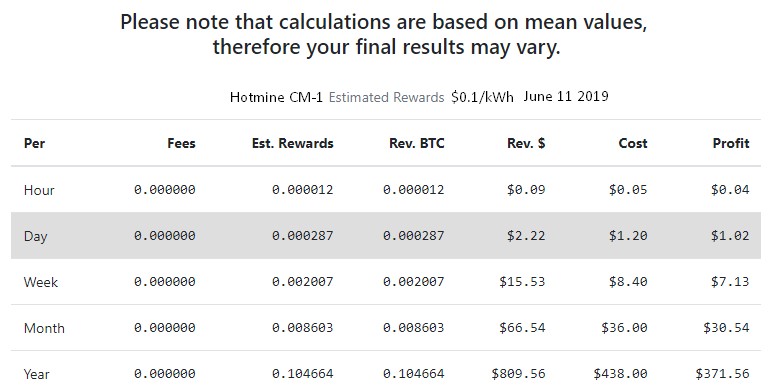Click the highlighted Day row label

(35, 236)
